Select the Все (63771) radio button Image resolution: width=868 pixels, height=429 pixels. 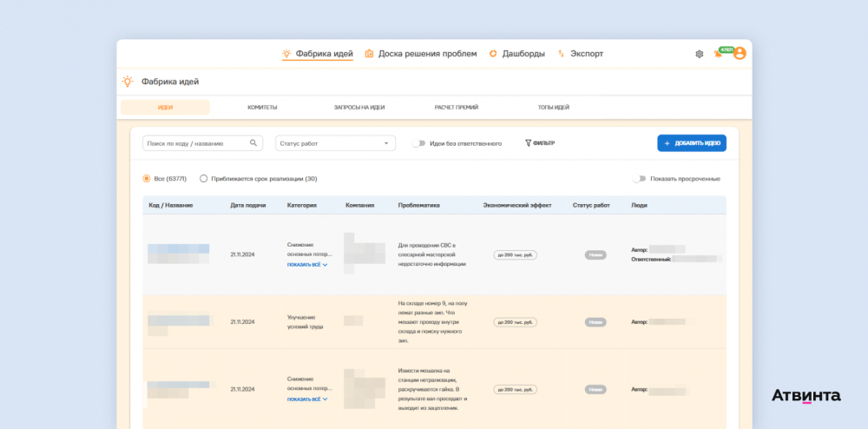[147, 179]
